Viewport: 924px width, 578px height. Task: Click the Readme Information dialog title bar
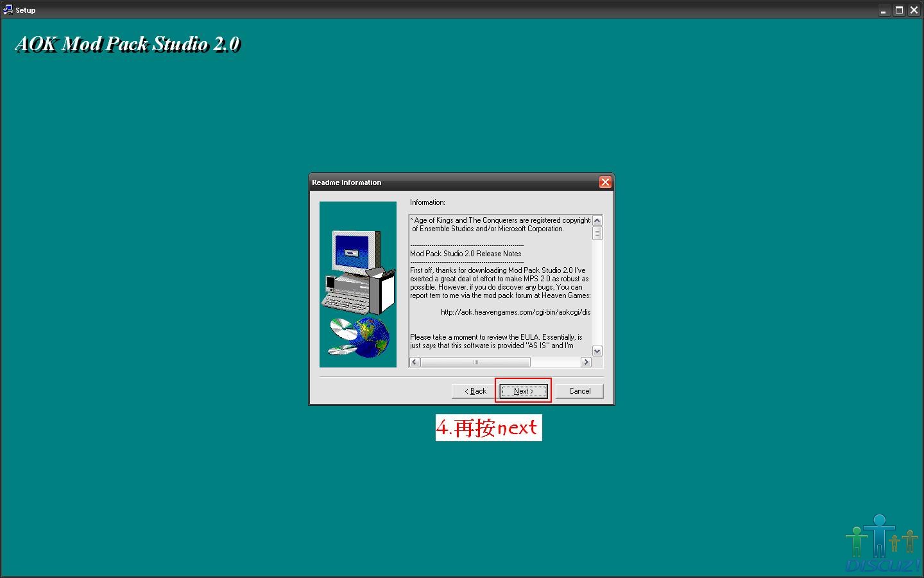pyautogui.click(x=449, y=182)
